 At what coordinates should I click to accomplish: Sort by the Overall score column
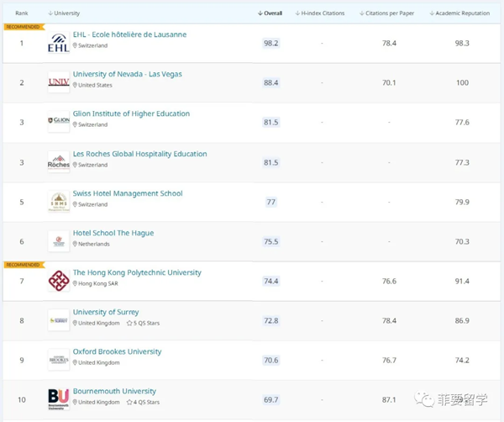click(x=270, y=13)
